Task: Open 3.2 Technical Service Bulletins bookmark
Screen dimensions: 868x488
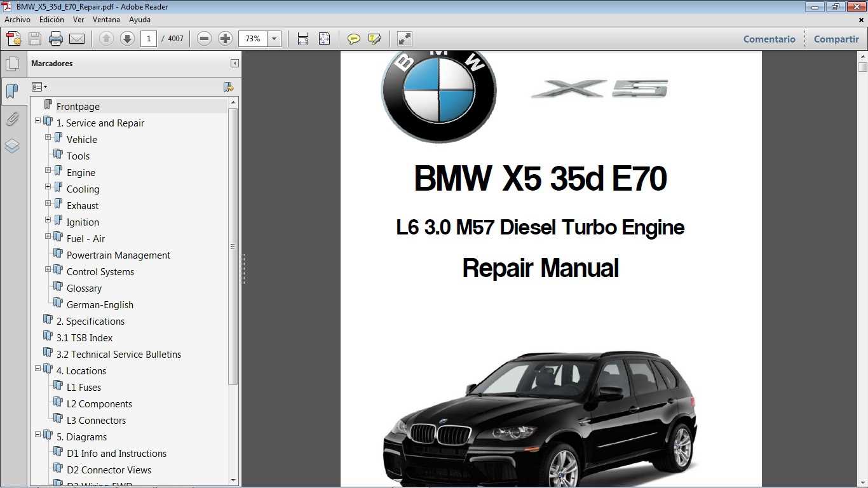Action: coord(119,355)
